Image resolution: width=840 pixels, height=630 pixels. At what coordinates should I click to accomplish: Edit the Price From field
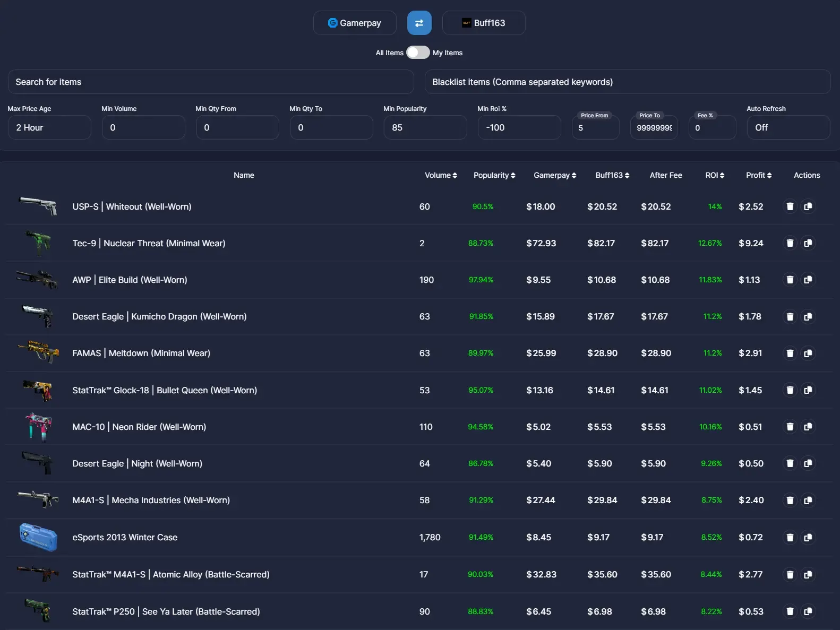pyautogui.click(x=595, y=127)
